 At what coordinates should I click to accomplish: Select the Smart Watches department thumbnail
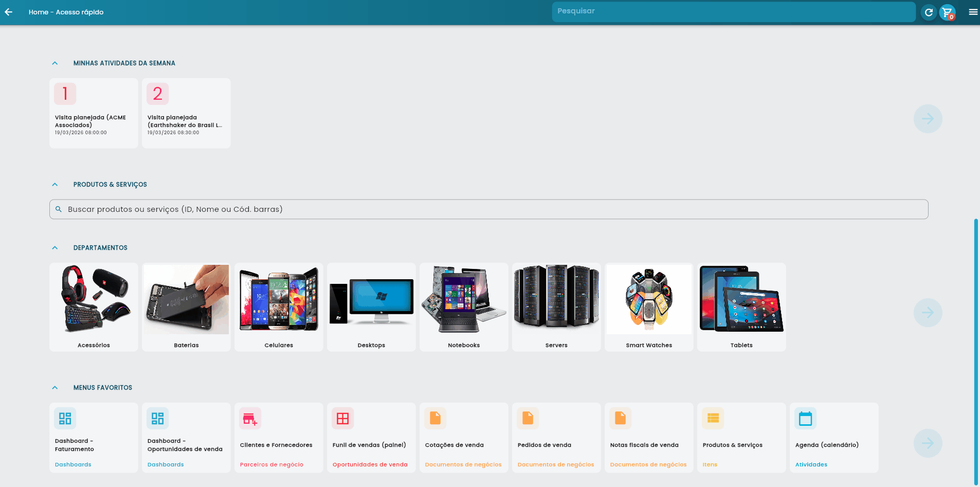[649, 300]
